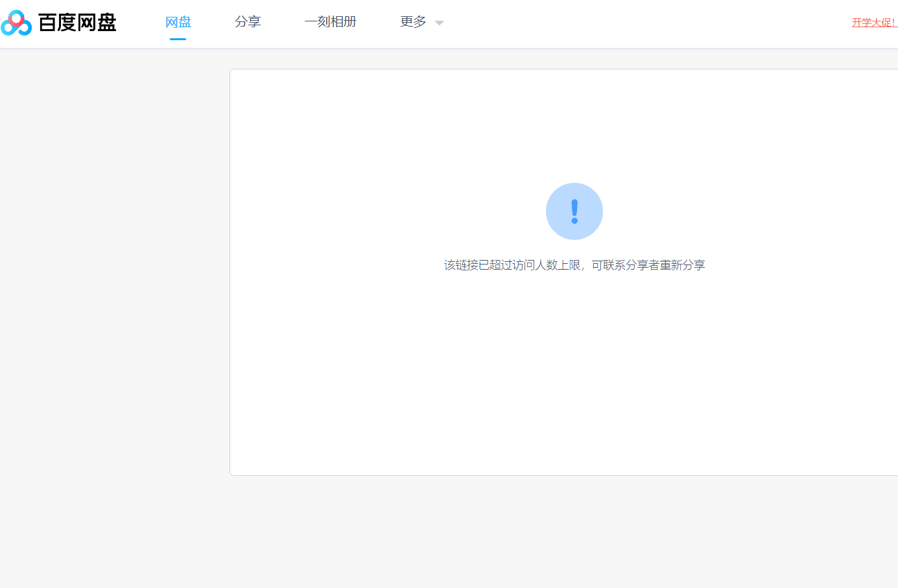Click the 百度网盘 wordmark text

(x=77, y=21)
